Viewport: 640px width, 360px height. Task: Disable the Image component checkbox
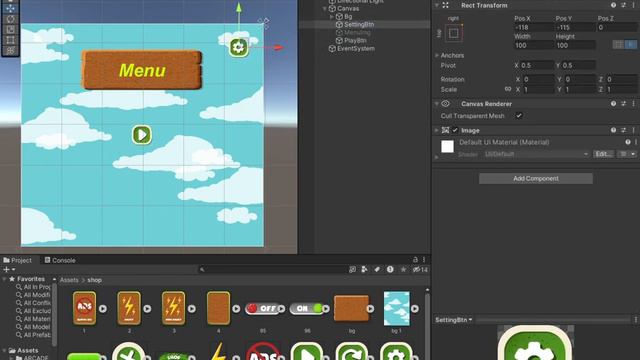pyautogui.click(x=455, y=130)
